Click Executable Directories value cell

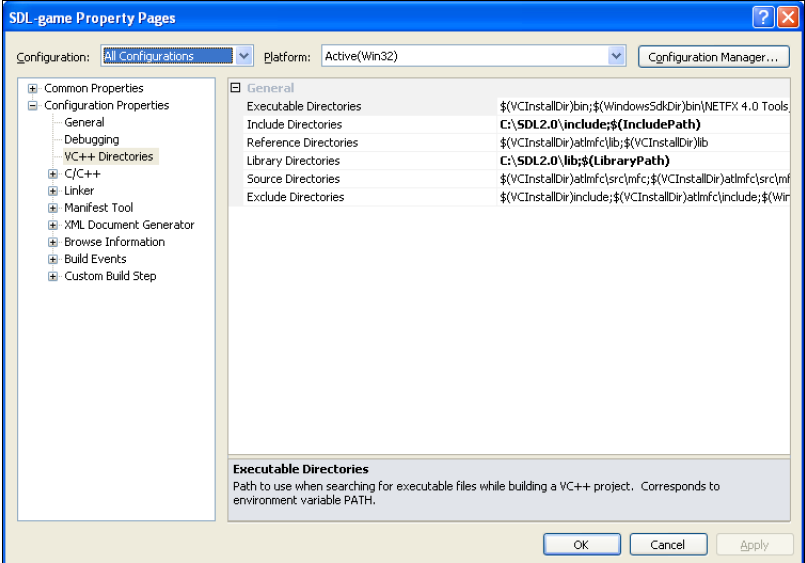pos(644,106)
